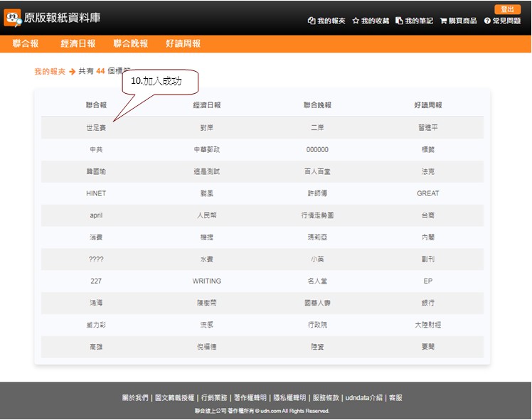
Task: Open the 韓國瑜 tag
Action: coord(96,171)
